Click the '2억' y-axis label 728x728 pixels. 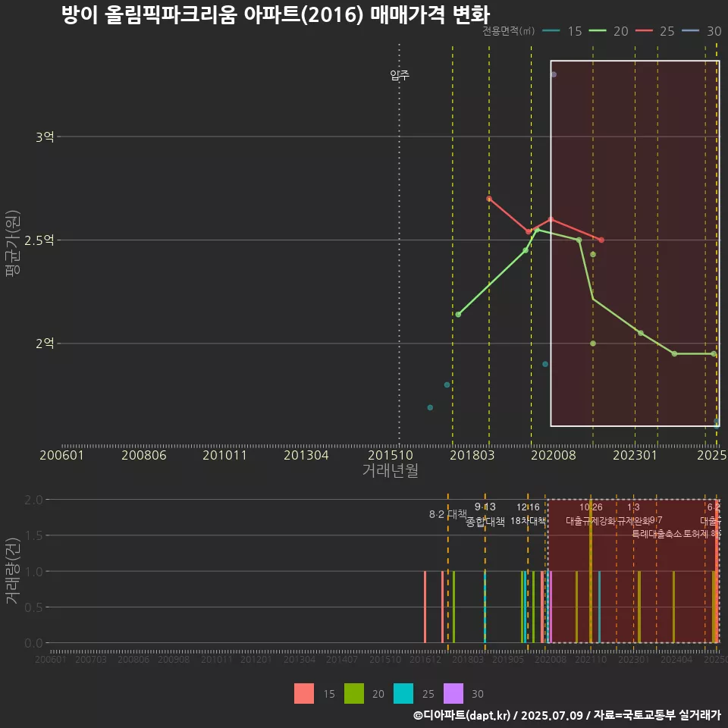45,344
